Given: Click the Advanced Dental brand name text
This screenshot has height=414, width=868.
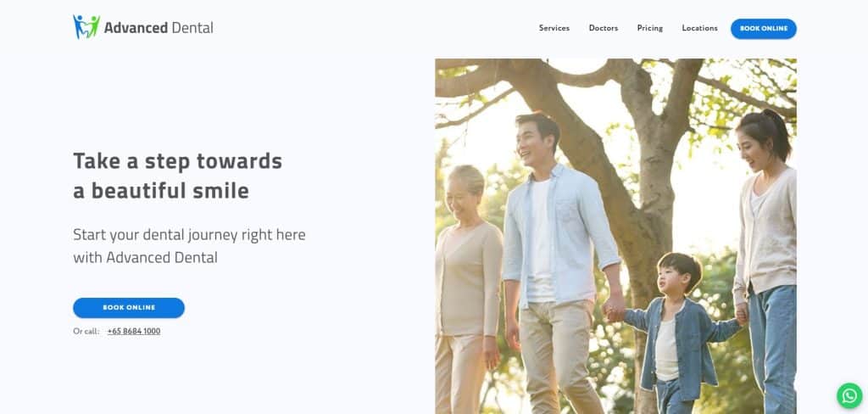Looking at the screenshot, I should (159, 28).
